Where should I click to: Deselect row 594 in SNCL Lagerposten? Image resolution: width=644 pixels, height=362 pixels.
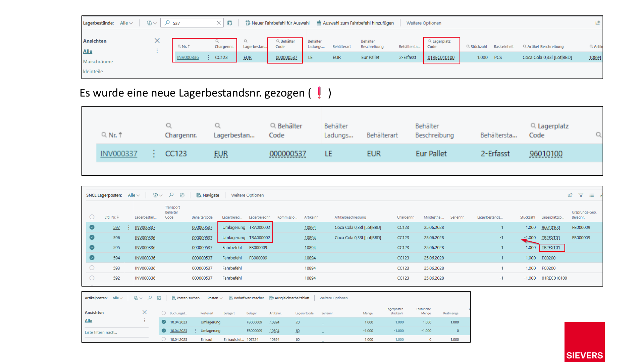click(x=92, y=258)
